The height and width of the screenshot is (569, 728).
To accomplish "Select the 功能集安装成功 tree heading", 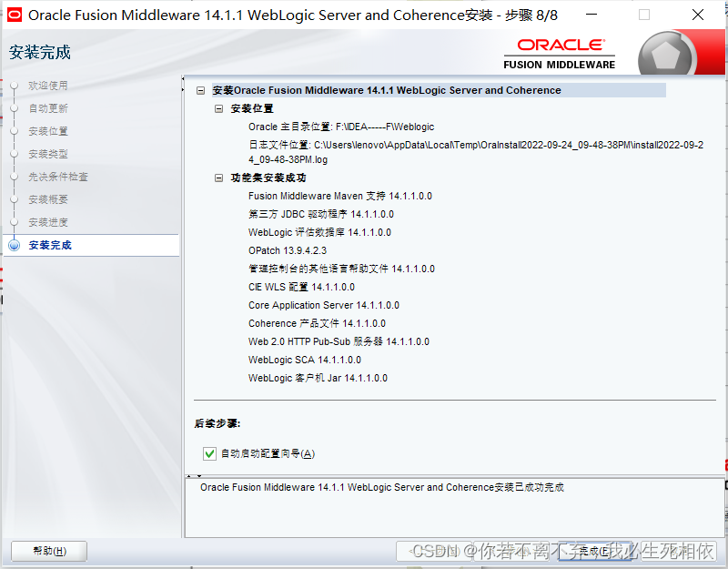I will (x=268, y=178).
